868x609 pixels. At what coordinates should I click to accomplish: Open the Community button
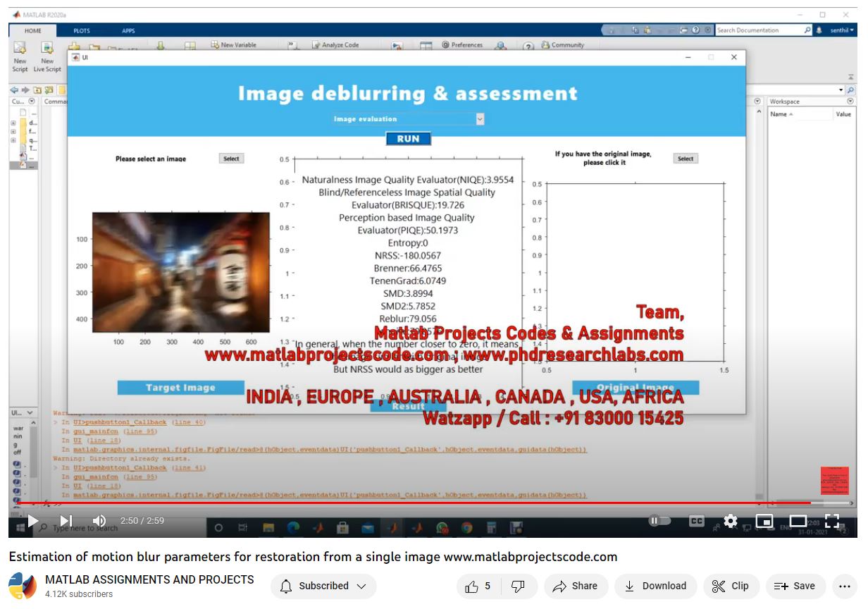pyautogui.click(x=562, y=44)
